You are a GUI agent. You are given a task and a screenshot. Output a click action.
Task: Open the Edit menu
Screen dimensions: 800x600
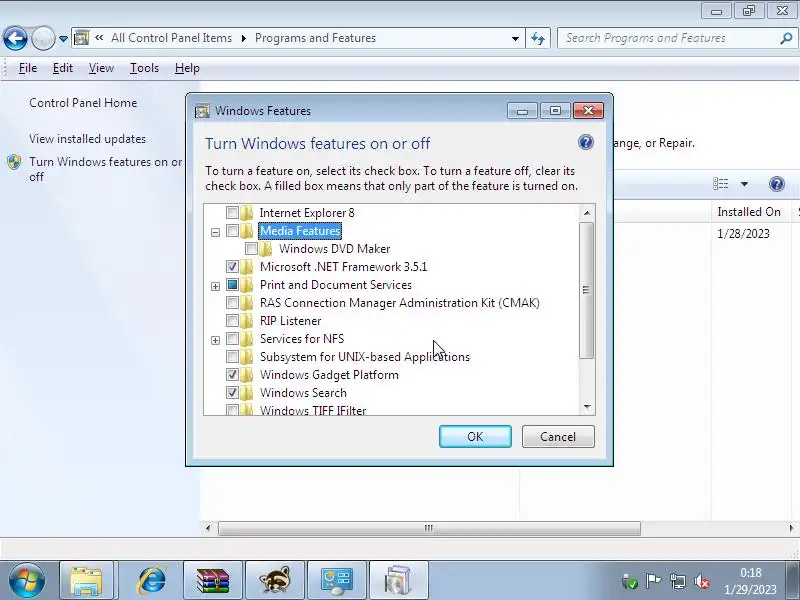click(x=63, y=68)
